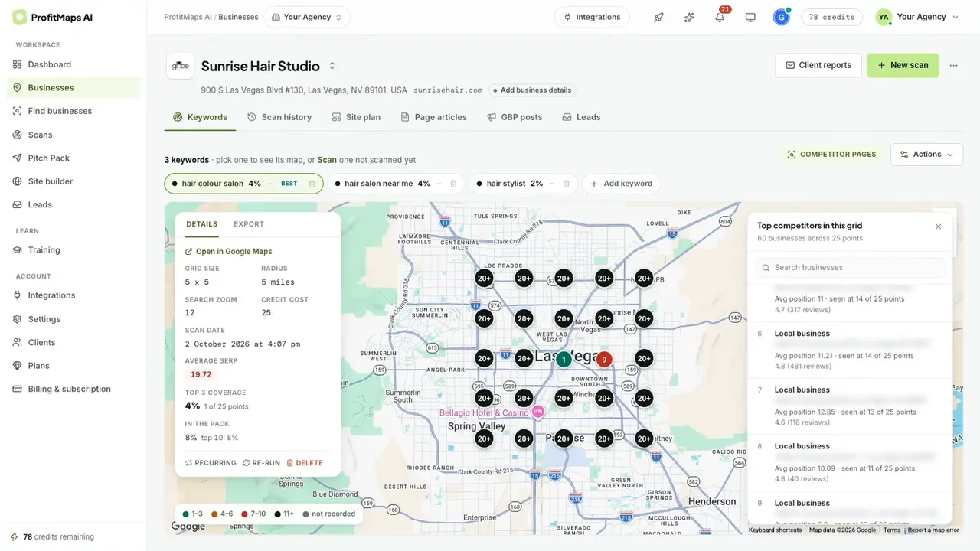The image size is (980, 551).
Task: Click the ProfitMaps AI logo
Action: click(53, 17)
